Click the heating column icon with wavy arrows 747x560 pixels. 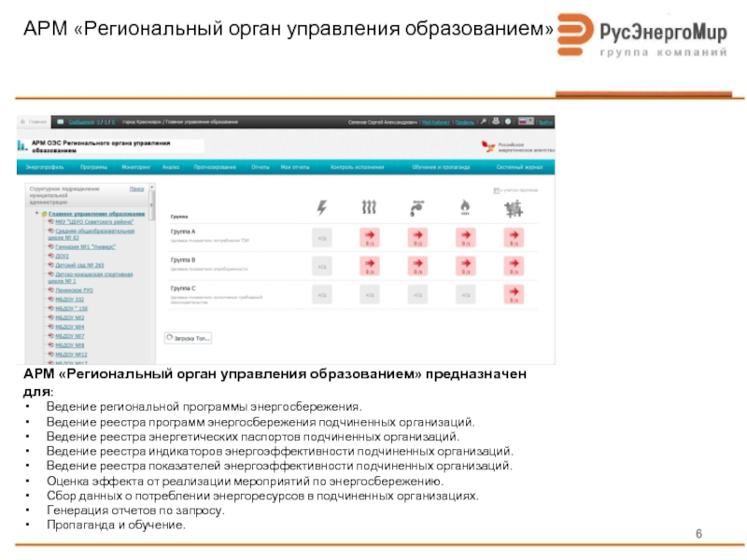tap(369, 207)
